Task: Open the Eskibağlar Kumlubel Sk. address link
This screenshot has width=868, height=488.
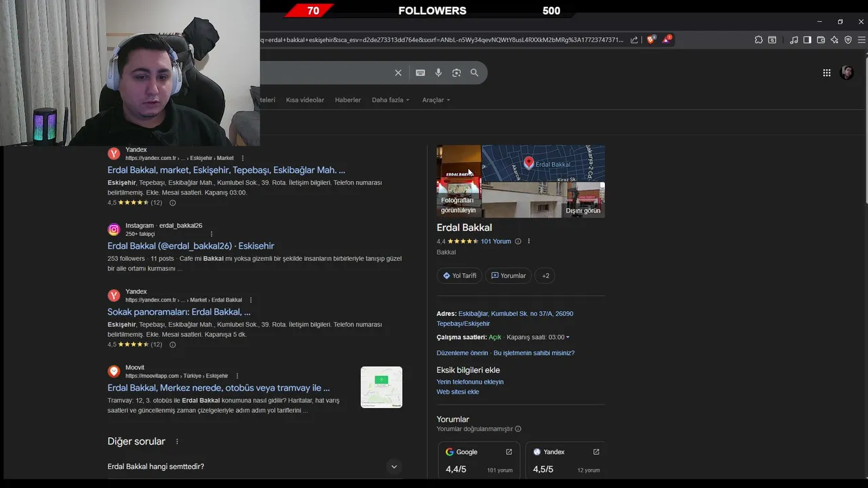Action: [x=505, y=319]
